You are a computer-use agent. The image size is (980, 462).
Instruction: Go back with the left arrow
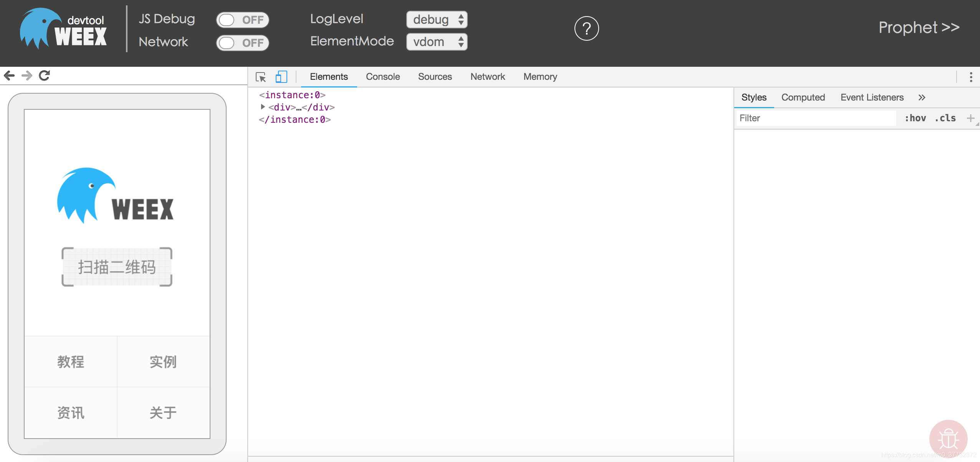pos(9,76)
